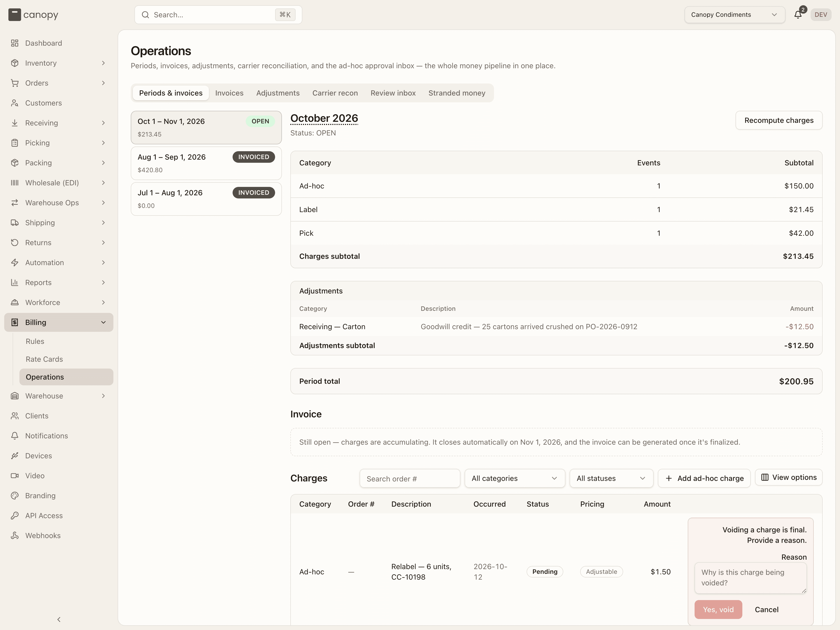Focus the void Reason text area

750,577
